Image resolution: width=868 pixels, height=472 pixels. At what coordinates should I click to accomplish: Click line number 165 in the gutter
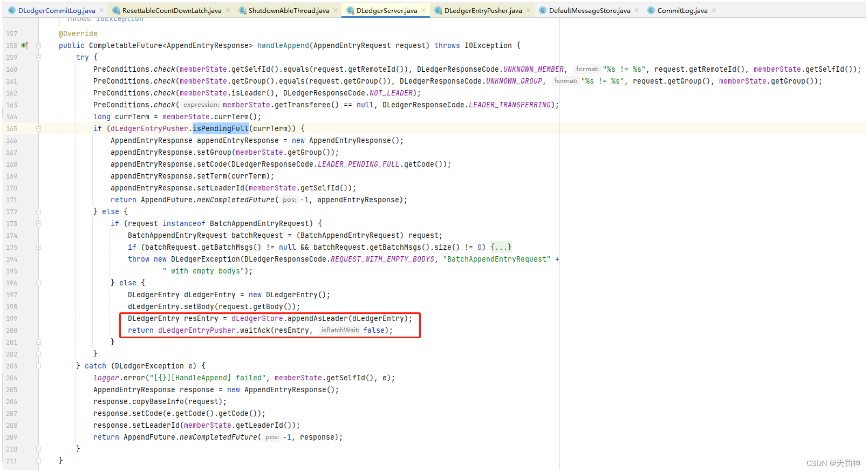[12, 128]
